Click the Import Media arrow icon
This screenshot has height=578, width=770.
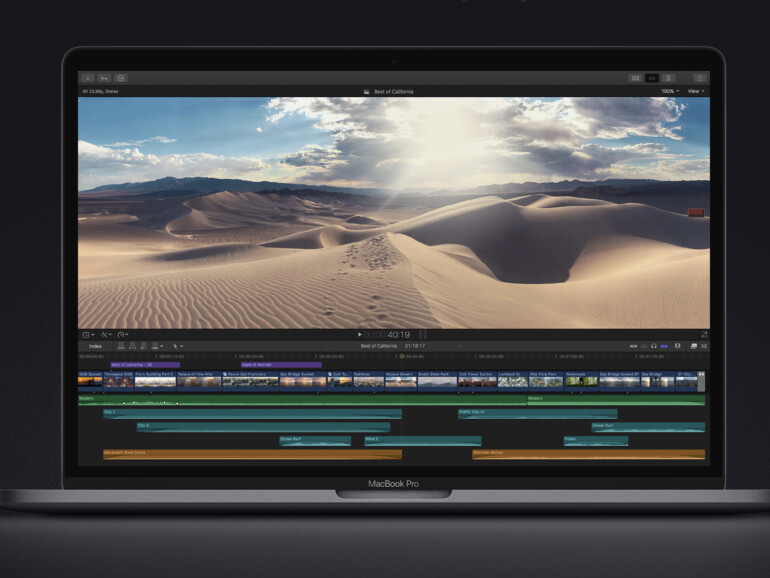pyautogui.click(x=87, y=78)
